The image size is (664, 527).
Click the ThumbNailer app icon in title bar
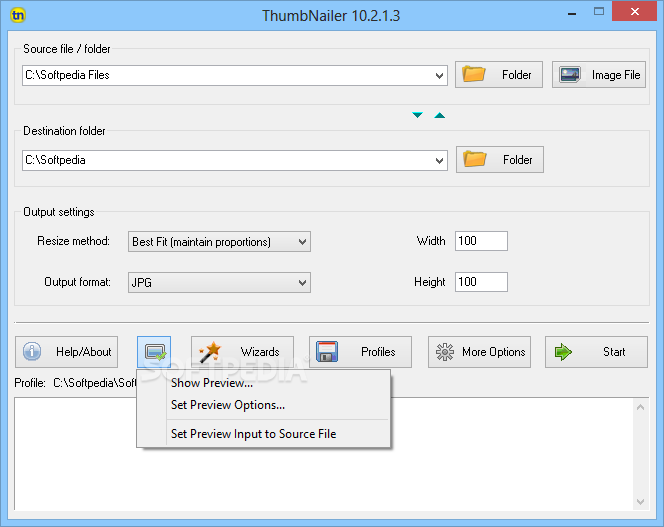(x=18, y=15)
